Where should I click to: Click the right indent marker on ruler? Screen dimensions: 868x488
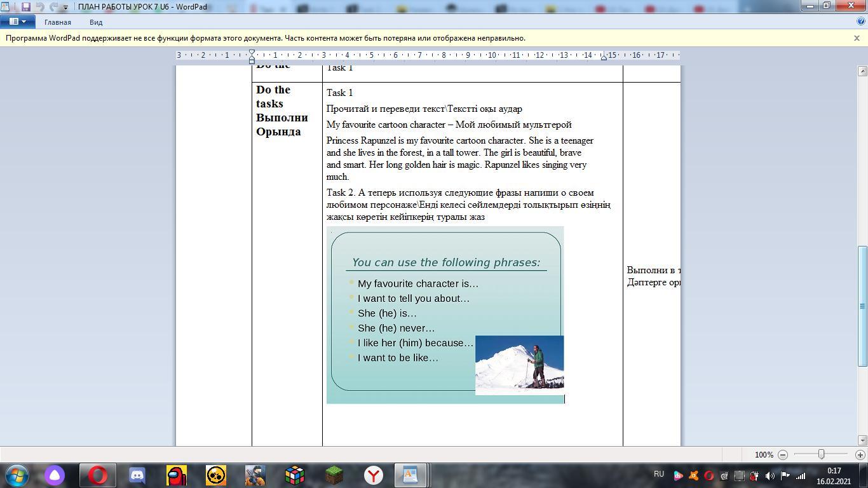click(x=604, y=58)
